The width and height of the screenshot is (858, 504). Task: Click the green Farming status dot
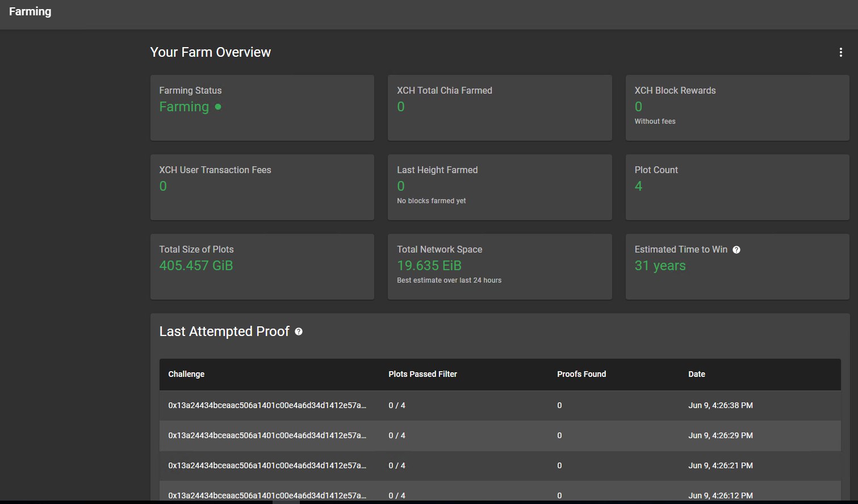pos(218,107)
